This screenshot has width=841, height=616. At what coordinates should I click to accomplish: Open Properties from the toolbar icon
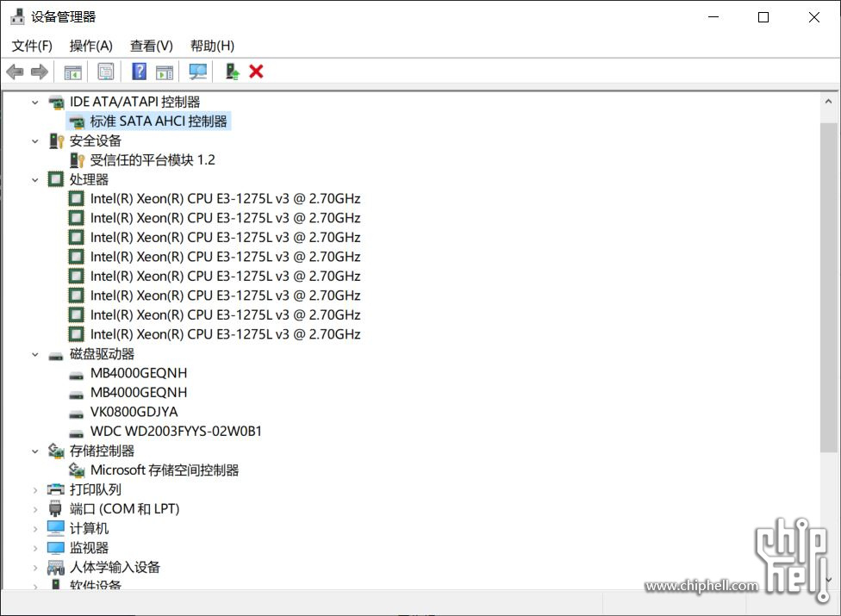pyautogui.click(x=106, y=72)
